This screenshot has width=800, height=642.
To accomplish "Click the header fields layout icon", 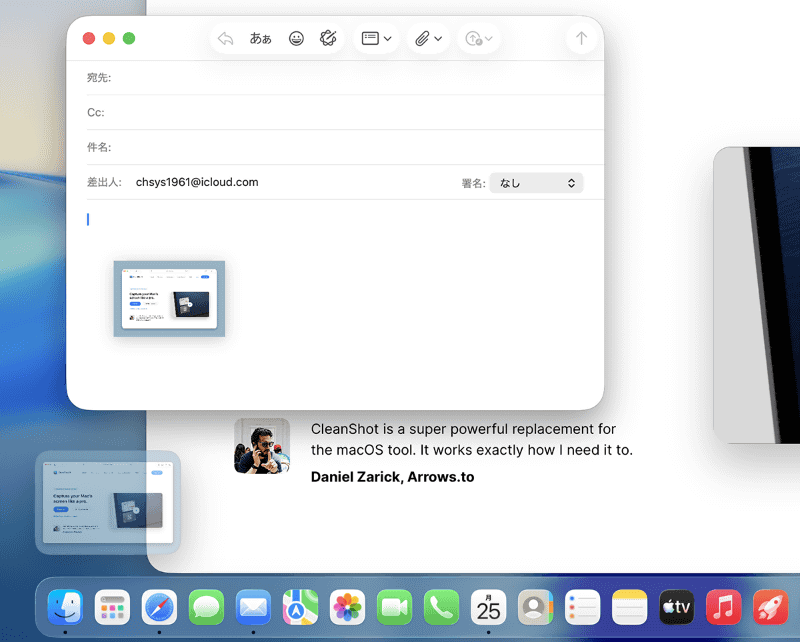I will coord(370,38).
